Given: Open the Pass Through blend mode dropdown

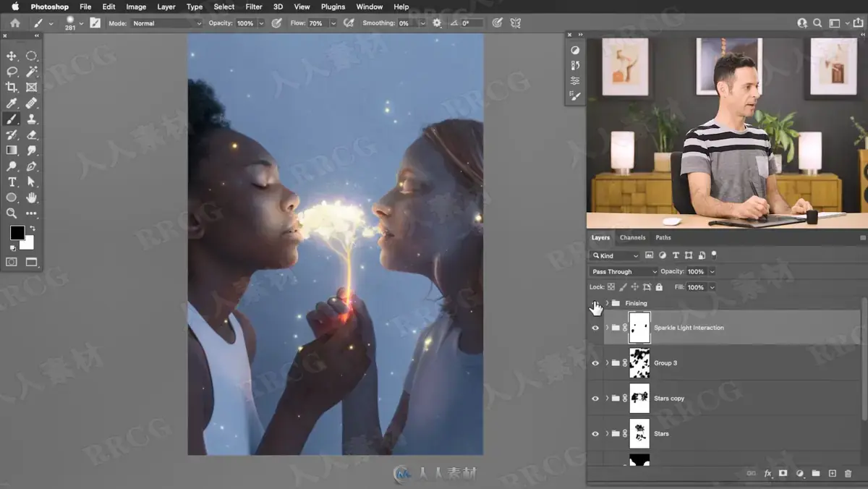Looking at the screenshot, I should point(624,271).
